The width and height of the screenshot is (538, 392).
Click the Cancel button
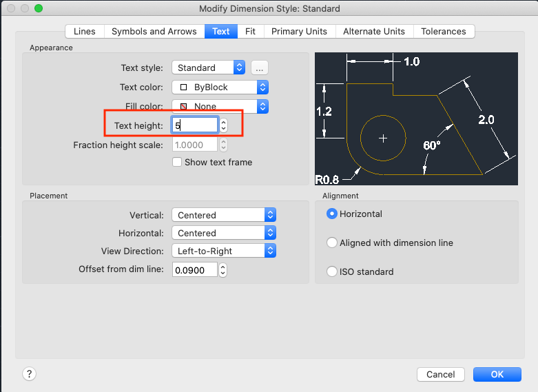[x=441, y=374]
